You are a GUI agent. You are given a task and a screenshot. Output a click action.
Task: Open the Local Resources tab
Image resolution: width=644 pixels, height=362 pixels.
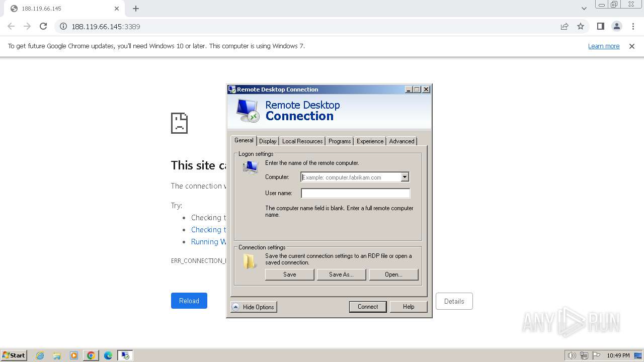302,141
